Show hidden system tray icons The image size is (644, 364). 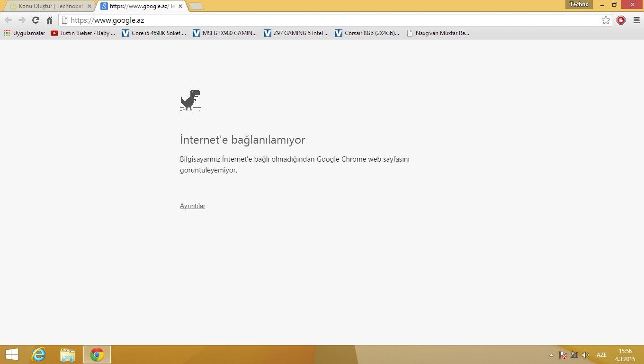(551, 355)
